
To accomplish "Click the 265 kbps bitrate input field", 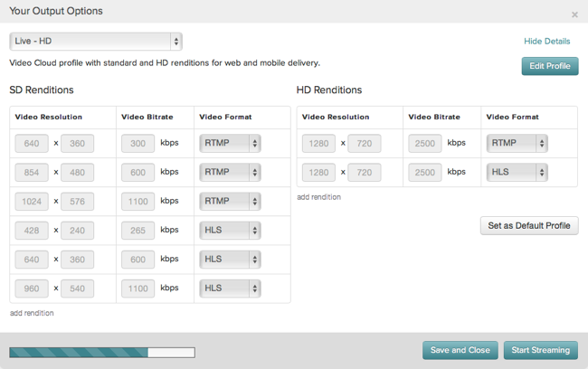I will pyautogui.click(x=138, y=231).
